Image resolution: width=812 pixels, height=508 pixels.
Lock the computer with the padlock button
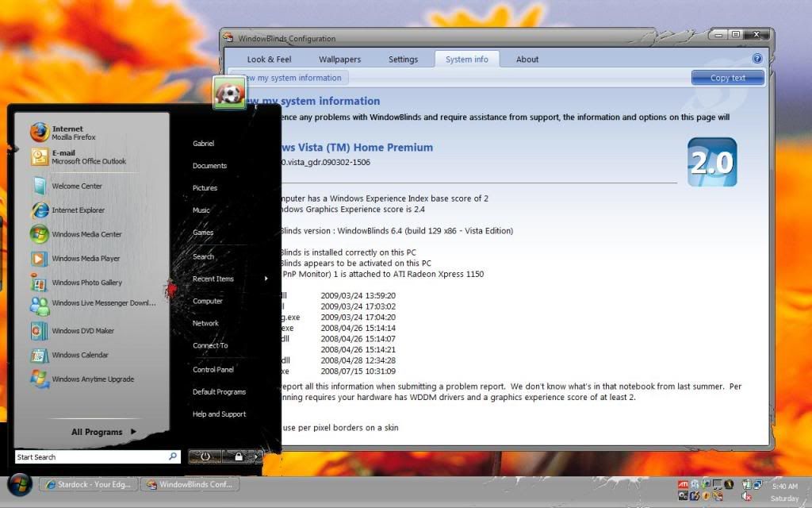click(x=238, y=456)
